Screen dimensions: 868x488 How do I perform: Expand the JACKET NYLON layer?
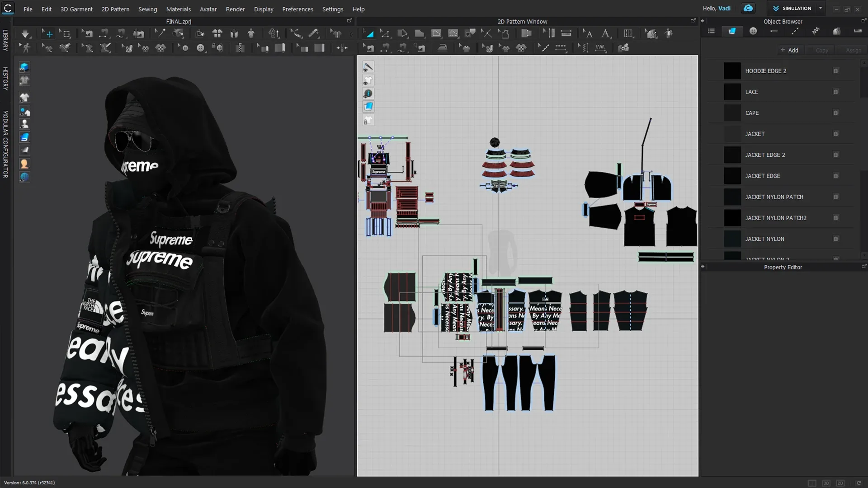(835, 238)
